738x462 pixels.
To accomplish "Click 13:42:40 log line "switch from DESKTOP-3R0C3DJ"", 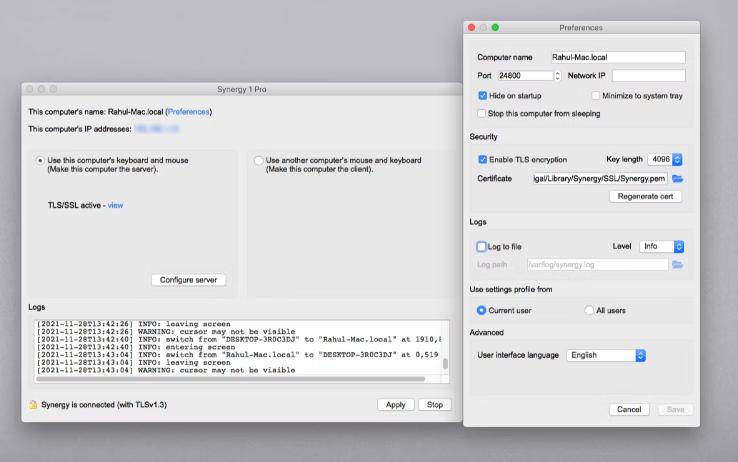I will tap(239, 340).
